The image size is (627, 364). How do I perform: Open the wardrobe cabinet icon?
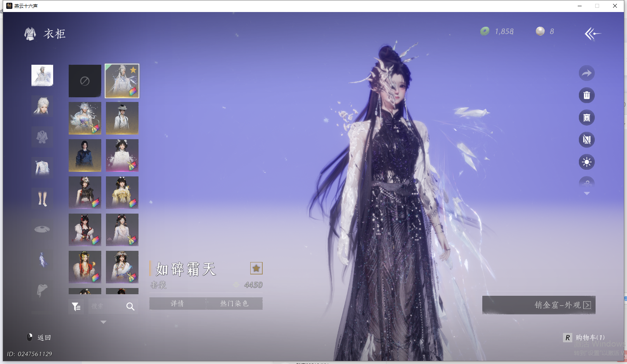coord(587,117)
